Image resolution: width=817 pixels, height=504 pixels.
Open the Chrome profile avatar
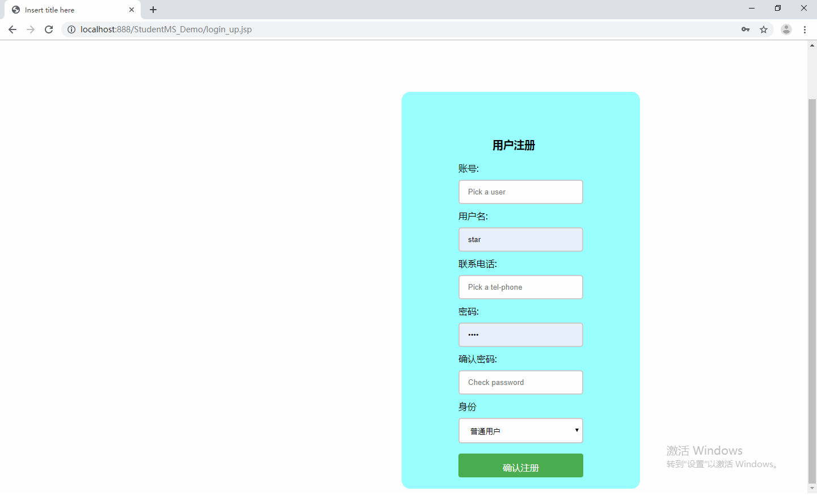pos(786,29)
